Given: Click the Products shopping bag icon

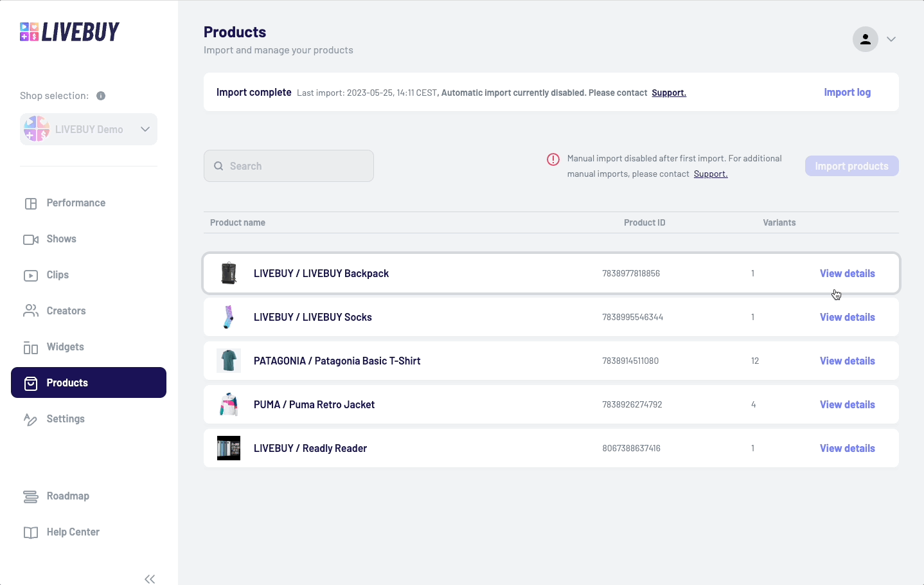Looking at the screenshot, I should coord(31,382).
